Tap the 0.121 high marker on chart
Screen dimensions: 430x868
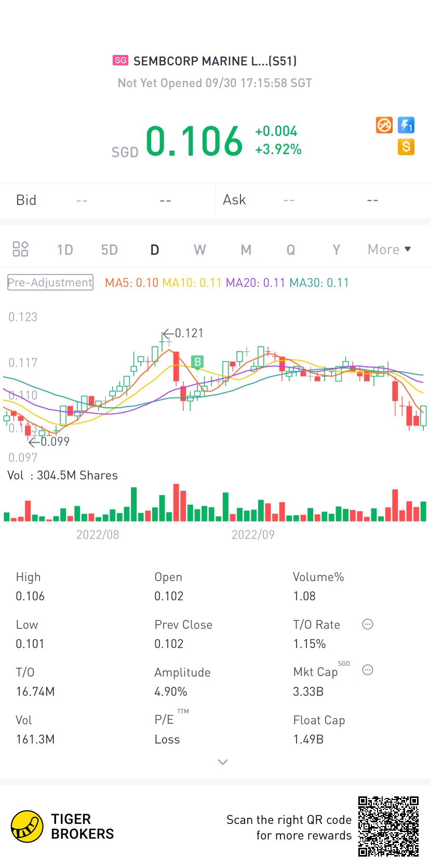click(x=183, y=333)
